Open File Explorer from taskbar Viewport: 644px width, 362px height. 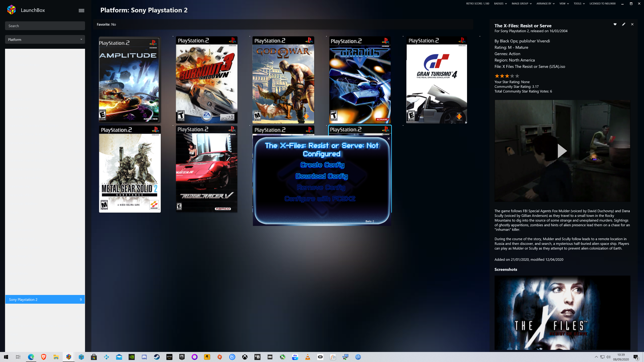pyautogui.click(x=56, y=357)
